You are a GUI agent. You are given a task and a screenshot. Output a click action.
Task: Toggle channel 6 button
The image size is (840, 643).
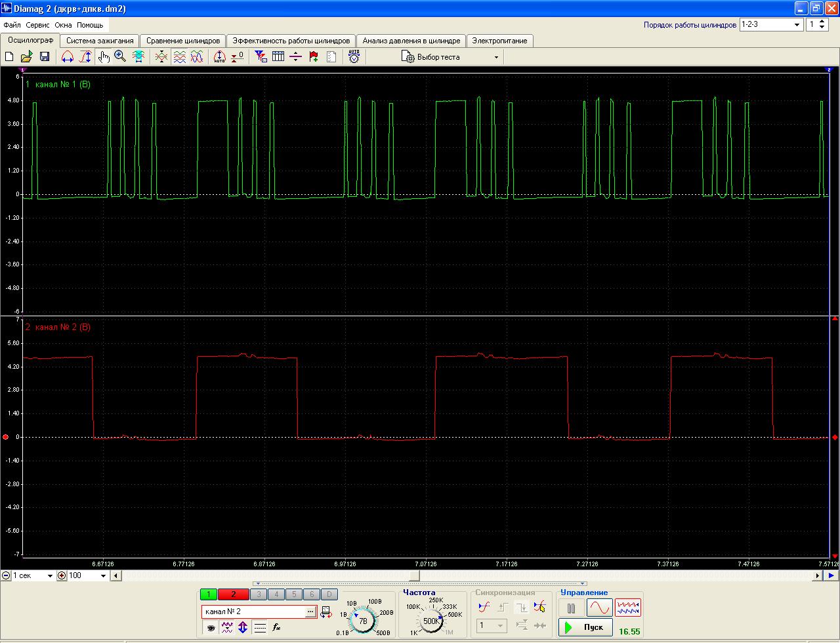tap(311, 594)
